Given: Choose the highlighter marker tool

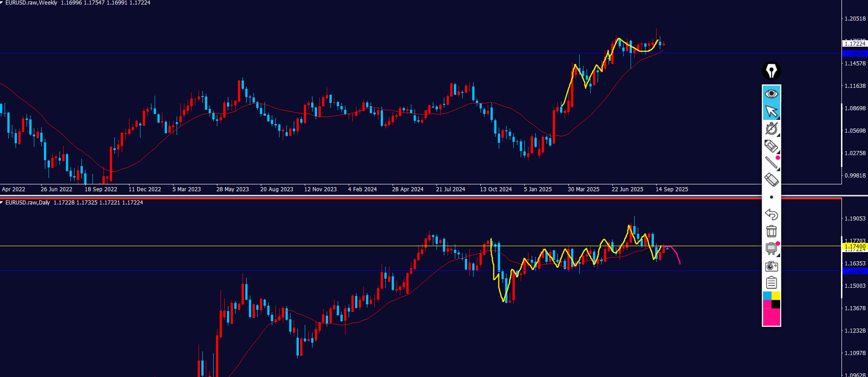Looking at the screenshot, I should point(771,146).
